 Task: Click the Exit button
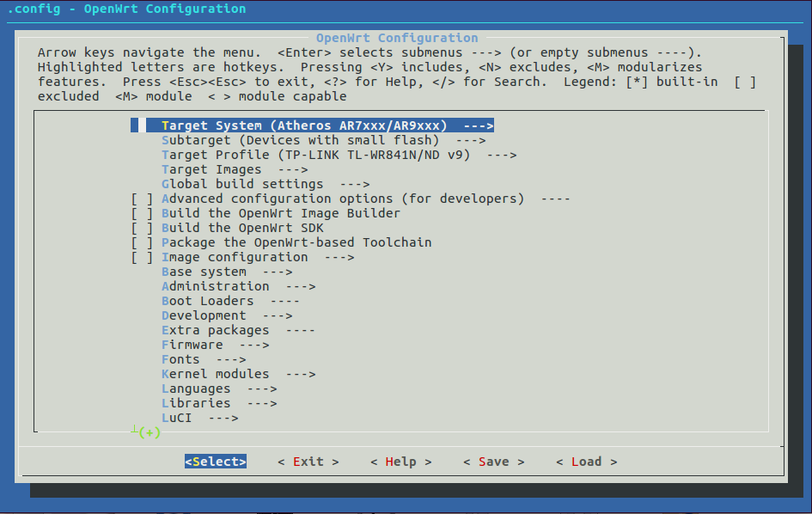pyautogui.click(x=308, y=462)
